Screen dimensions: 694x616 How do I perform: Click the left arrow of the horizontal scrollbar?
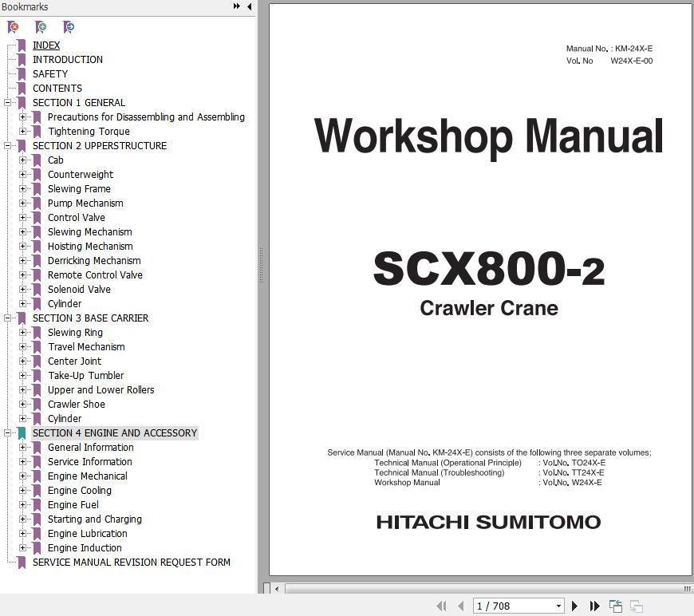click(x=277, y=589)
